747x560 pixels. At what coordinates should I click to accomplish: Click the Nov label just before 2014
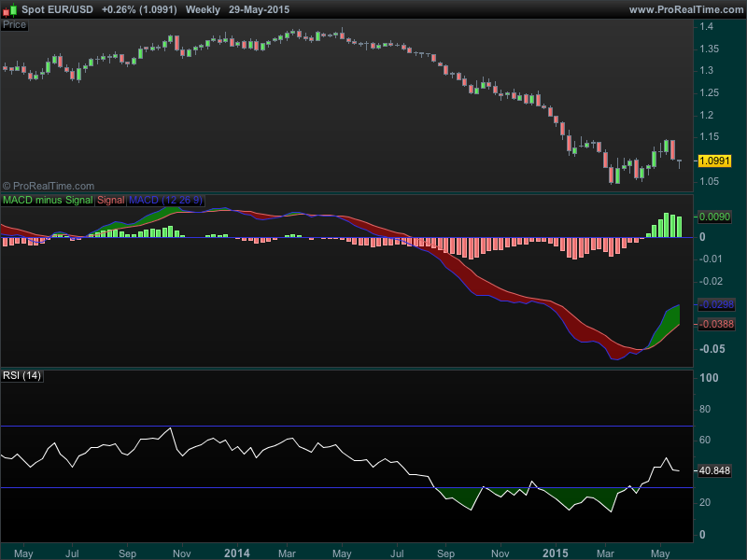182,553
